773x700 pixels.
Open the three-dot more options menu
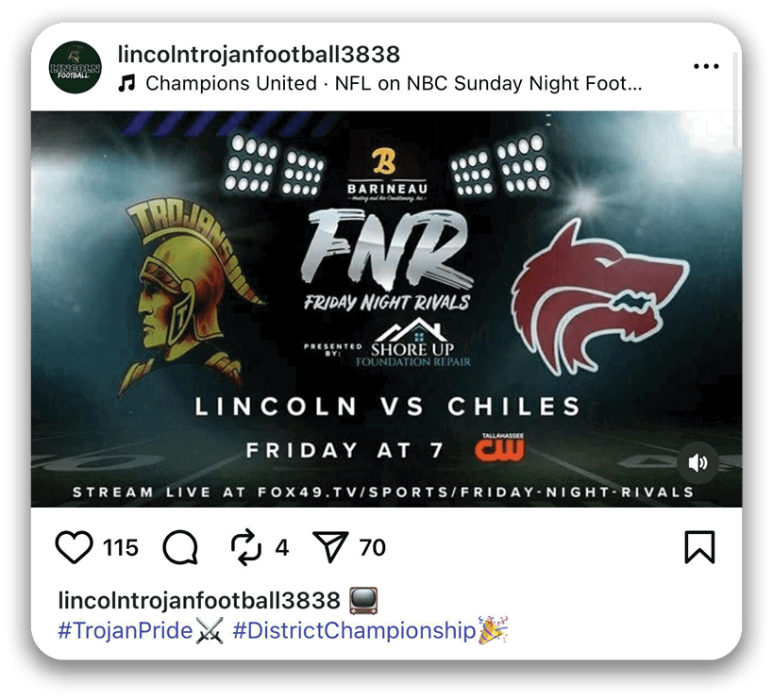(x=706, y=66)
